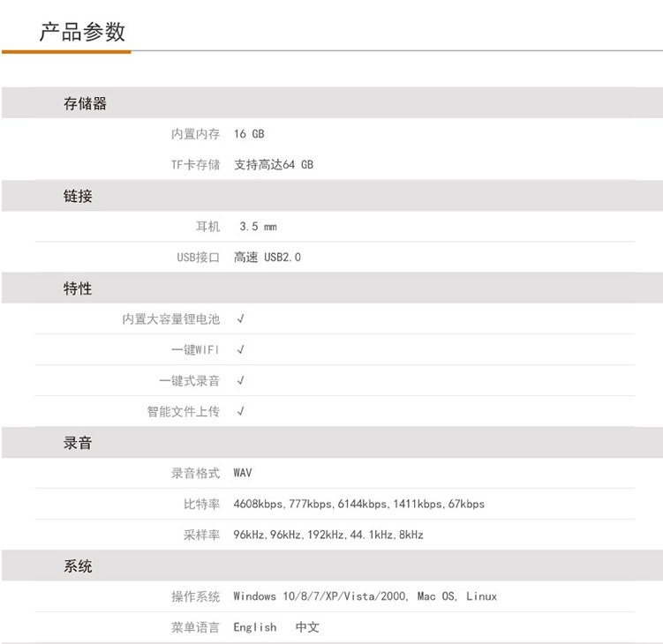Click the 采样率 sample rate values
663x644 pixels.
[x=328, y=535]
